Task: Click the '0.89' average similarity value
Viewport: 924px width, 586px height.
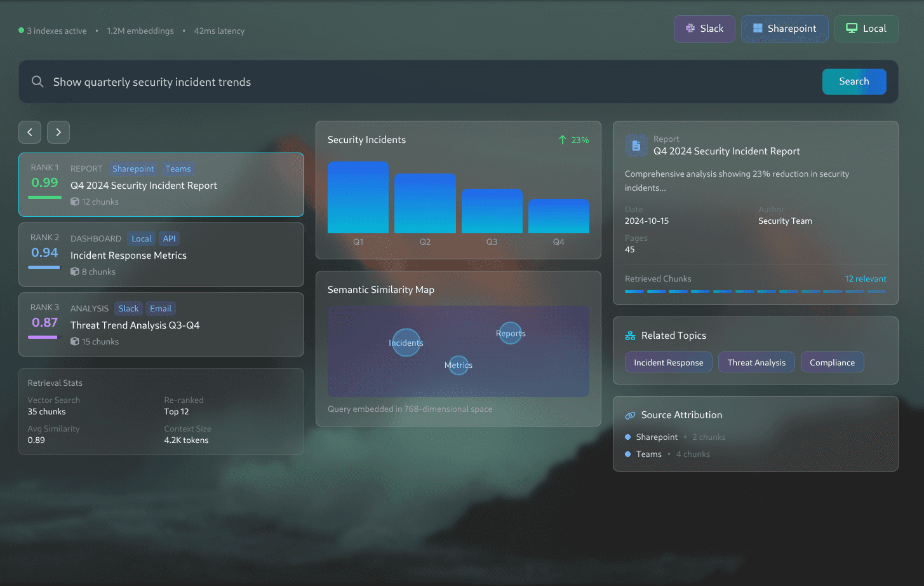Action: 36,440
